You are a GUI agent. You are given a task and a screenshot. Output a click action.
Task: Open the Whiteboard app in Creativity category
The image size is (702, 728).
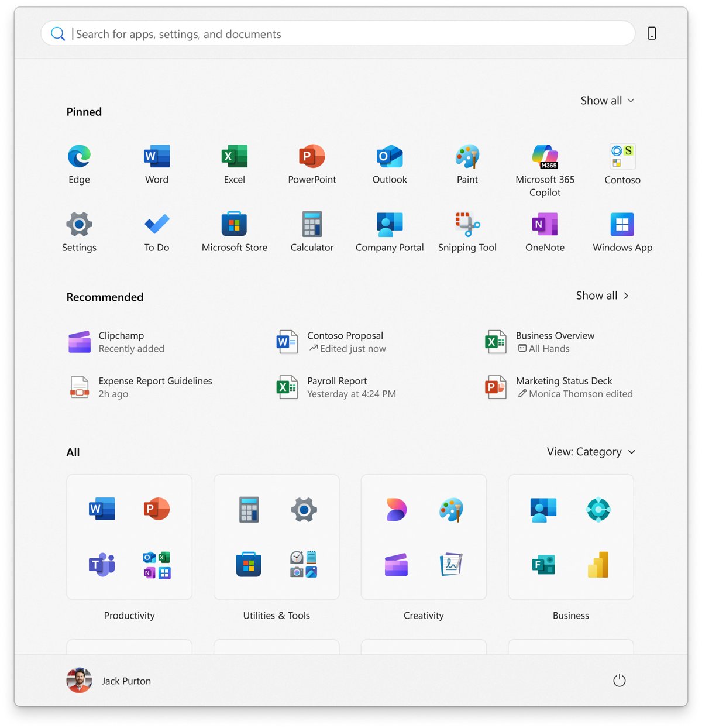452,565
